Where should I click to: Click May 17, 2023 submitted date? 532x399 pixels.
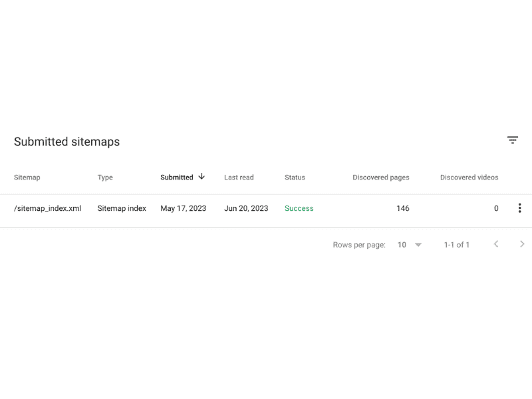pos(184,208)
